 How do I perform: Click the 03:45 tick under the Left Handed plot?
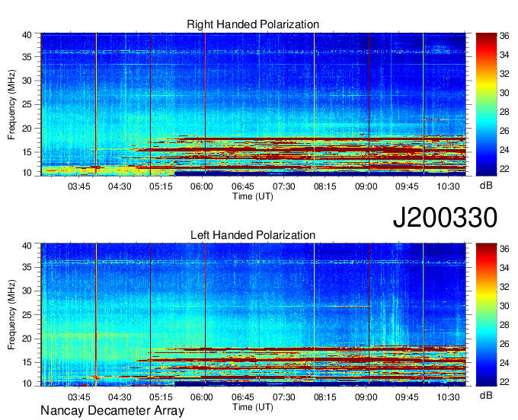coord(78,397)
